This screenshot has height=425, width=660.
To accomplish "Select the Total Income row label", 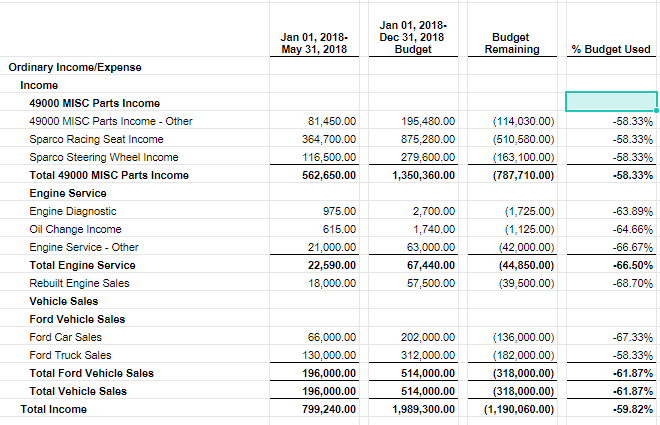I will 54,409.
